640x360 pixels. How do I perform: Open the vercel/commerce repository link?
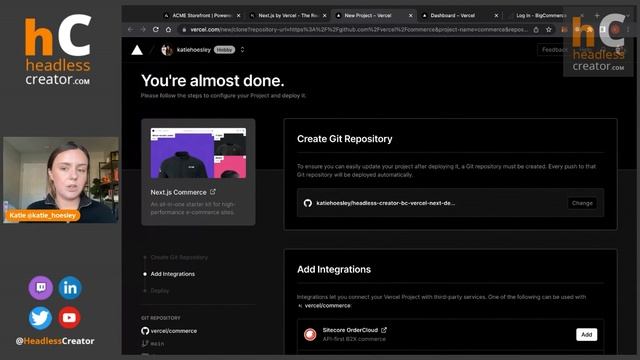[x=174, y=331]
